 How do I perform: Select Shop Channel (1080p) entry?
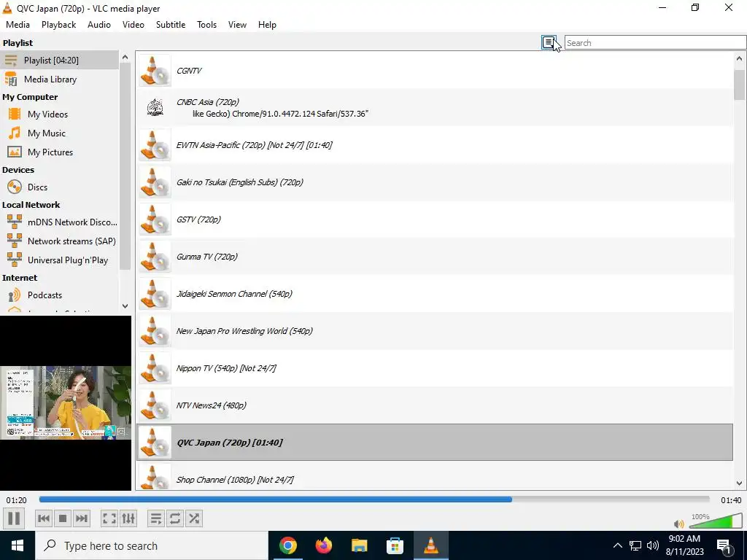(435, 476)
